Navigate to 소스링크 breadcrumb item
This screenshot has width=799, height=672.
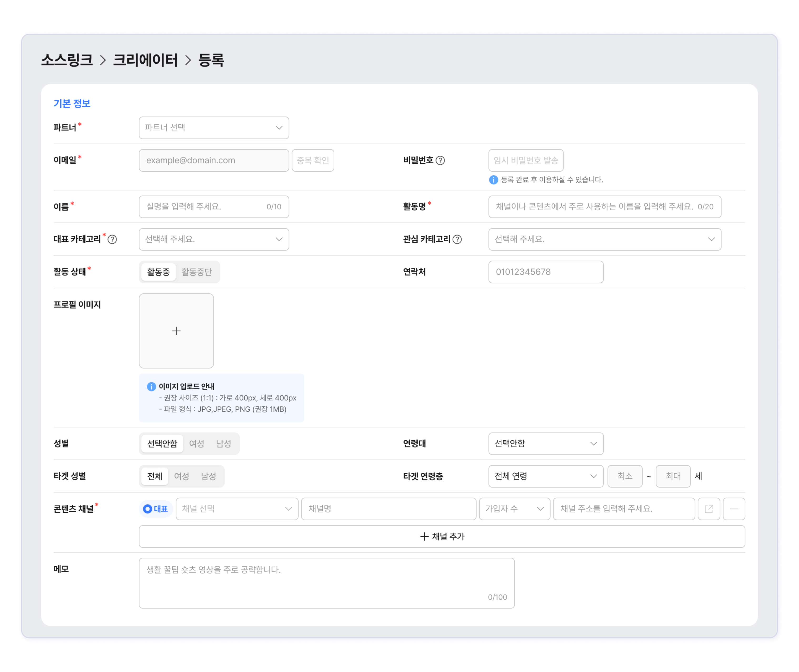click(x=67, y=60)
